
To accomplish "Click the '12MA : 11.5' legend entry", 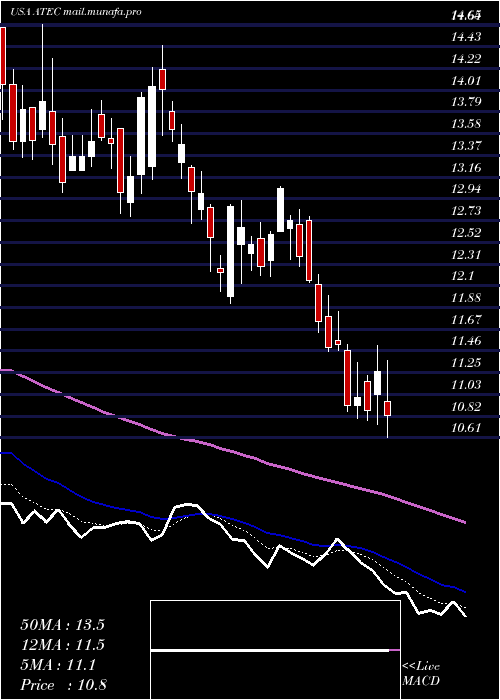I will click(62, 646).
